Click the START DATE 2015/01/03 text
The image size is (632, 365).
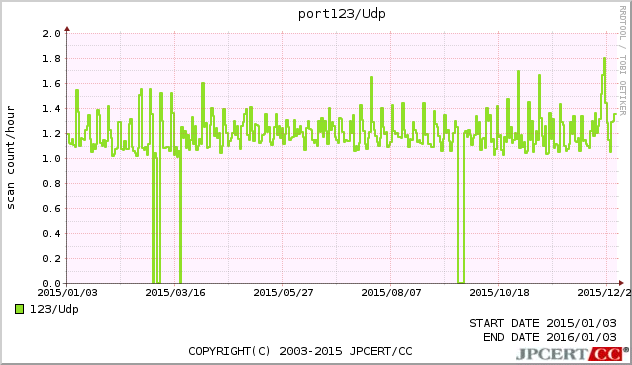pyautogui.click(x=543, y=323)
